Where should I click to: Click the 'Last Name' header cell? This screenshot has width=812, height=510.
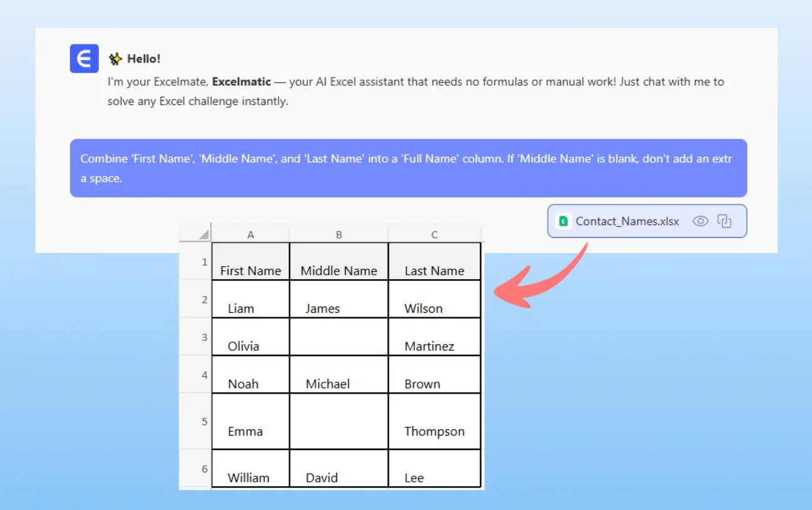pyautogui.click(x=434, y=262)
